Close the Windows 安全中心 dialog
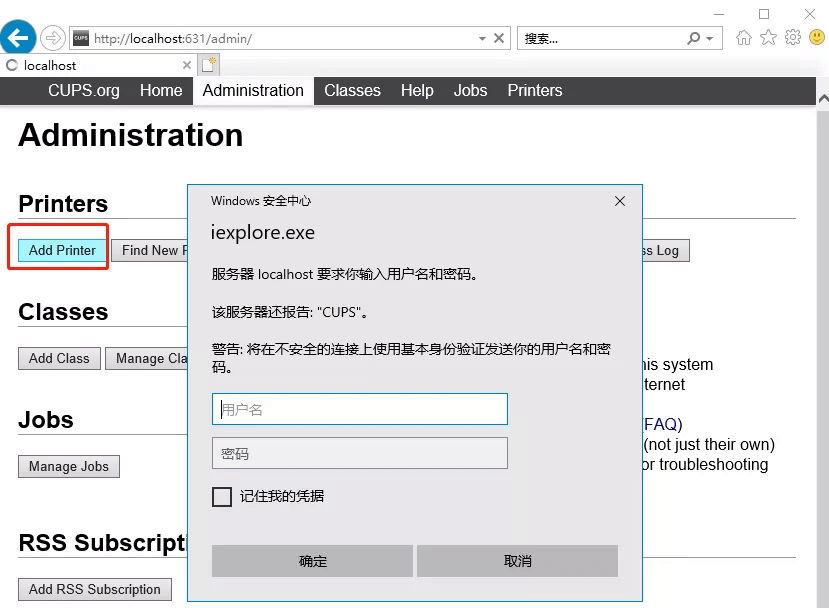Screen dimensions: 829x608 click(x=620, y=201)
